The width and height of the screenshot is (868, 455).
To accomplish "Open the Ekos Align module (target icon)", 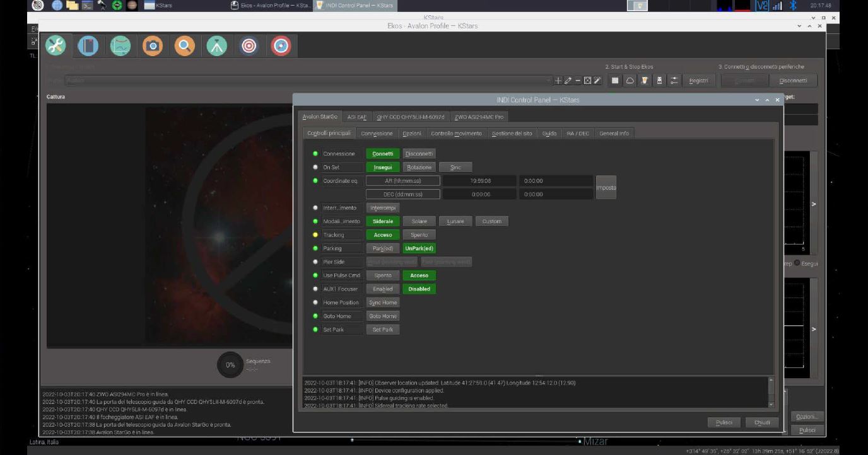I will point(249,46).
